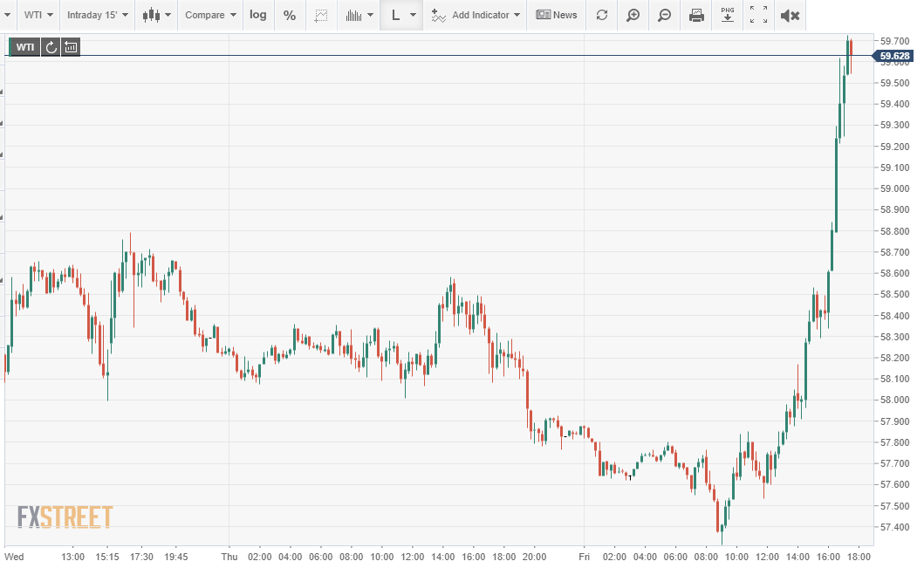The height and width of the screenshot is (575, 924).
Task: Click the 57.400 price axis label
Action: [894, 527]
